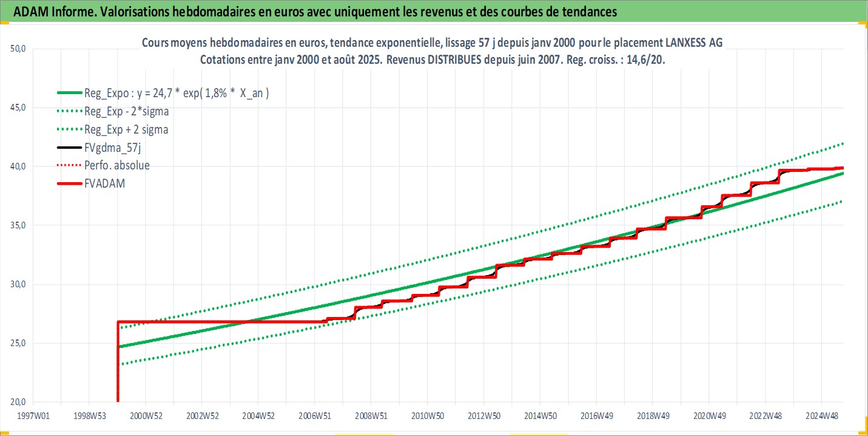The width and height of the screenshot is (868, 436).
Task: Click the 2002W52 x-axis label
Action: pyautogui.click(x=202, y=415)
